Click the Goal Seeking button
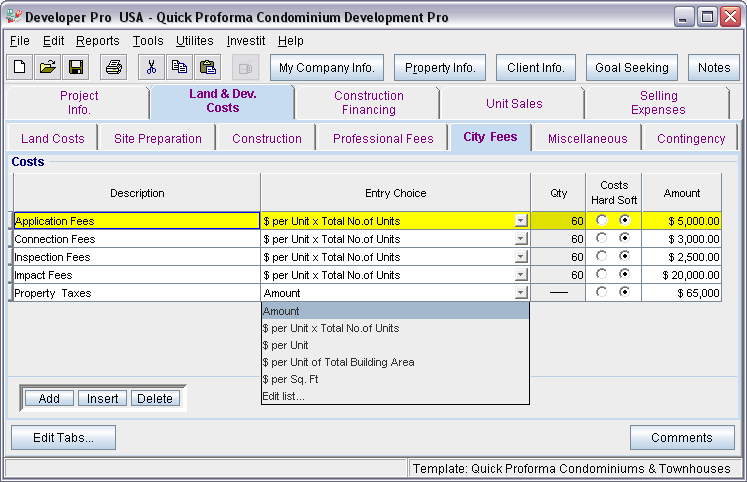Viewport: 747px width, 482px height. [632, 68]
